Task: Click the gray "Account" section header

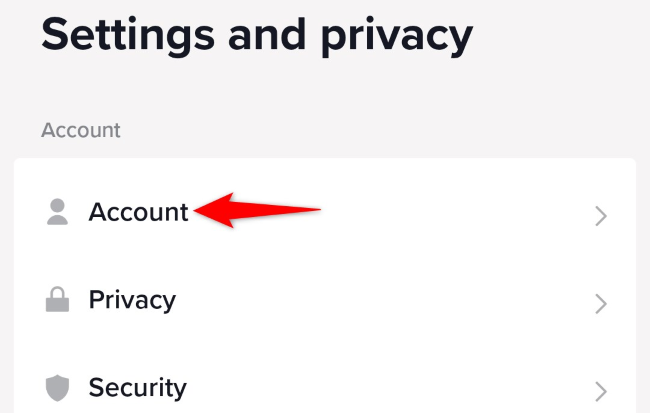Action: click(80, 130)
